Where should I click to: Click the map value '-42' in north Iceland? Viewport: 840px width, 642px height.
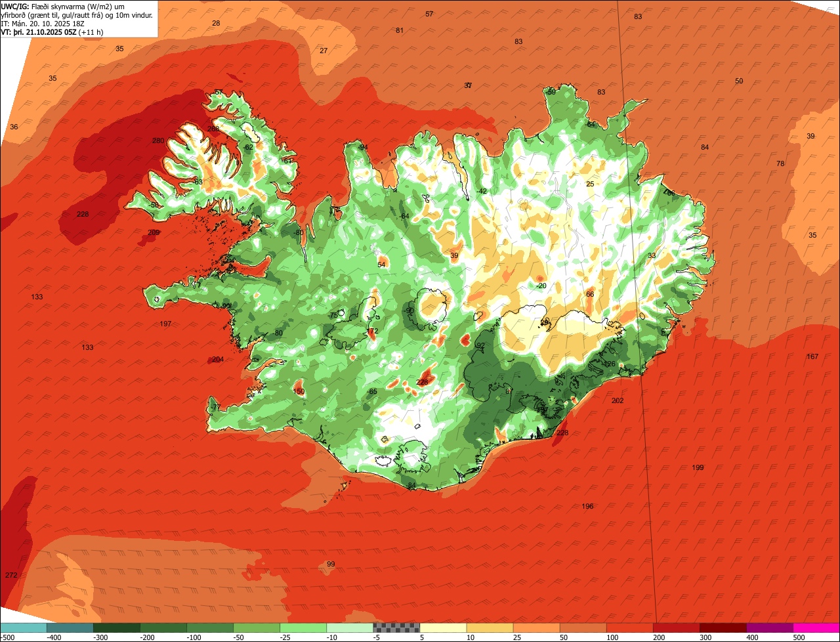[x=482, y=191]
